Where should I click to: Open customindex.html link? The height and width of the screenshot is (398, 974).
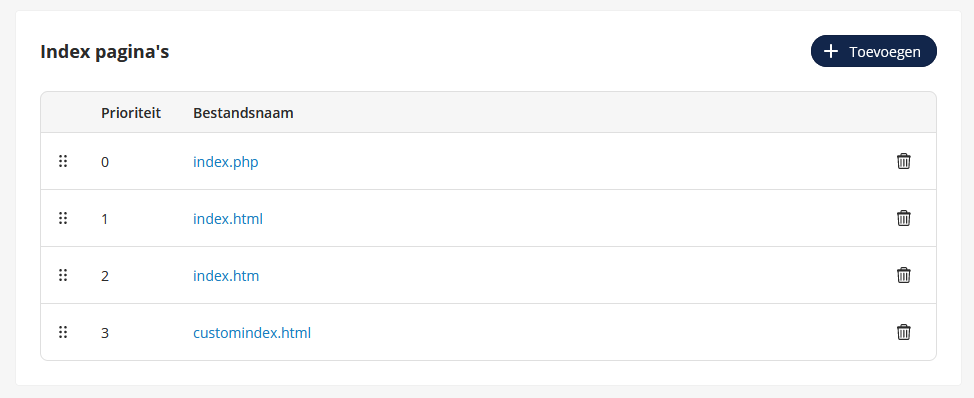(252, 333)
